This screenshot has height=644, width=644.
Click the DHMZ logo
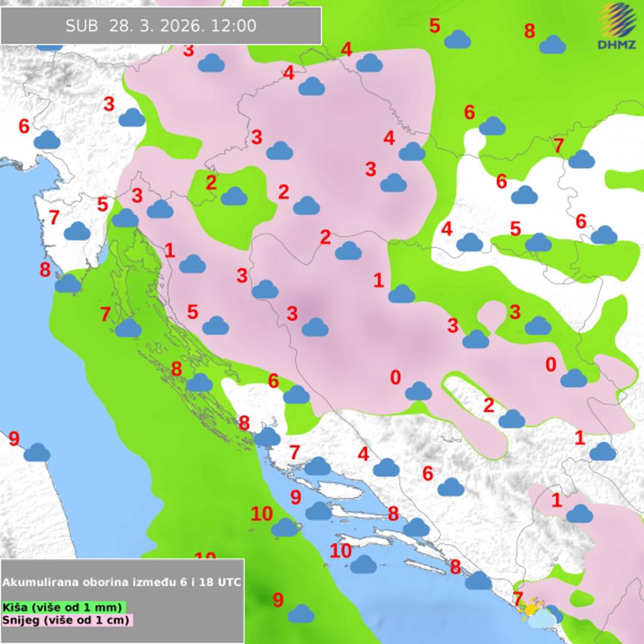[x=617, y=26]
